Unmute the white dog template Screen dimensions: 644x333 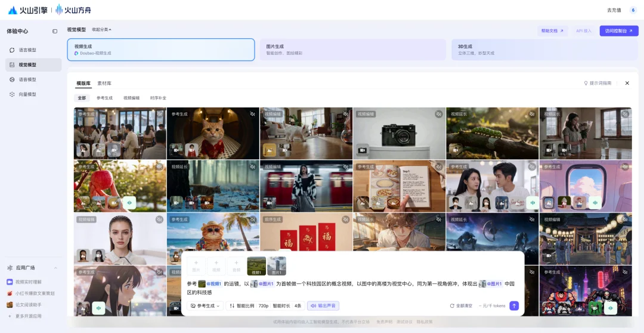[x=346, y=114]
